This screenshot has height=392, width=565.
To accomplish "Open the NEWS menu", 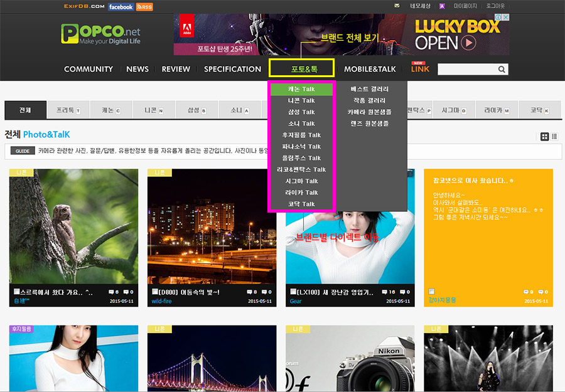I will click(137, 69).
